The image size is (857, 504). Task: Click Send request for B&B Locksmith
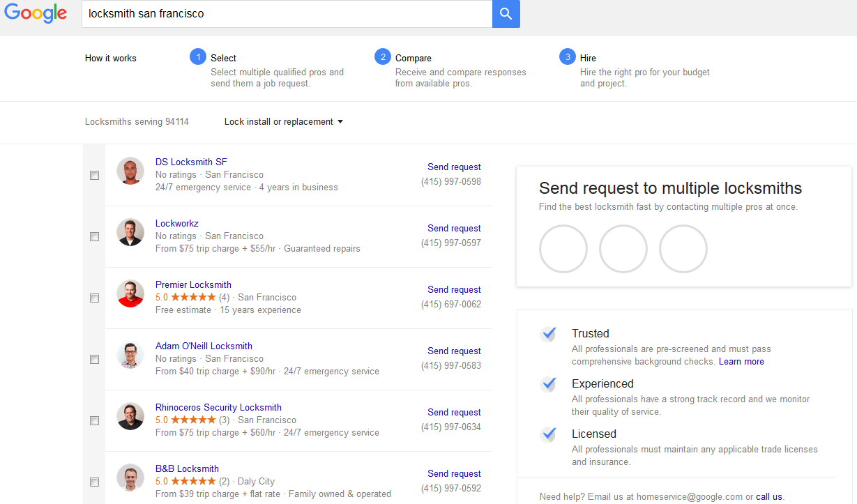[x=454, y=473]
